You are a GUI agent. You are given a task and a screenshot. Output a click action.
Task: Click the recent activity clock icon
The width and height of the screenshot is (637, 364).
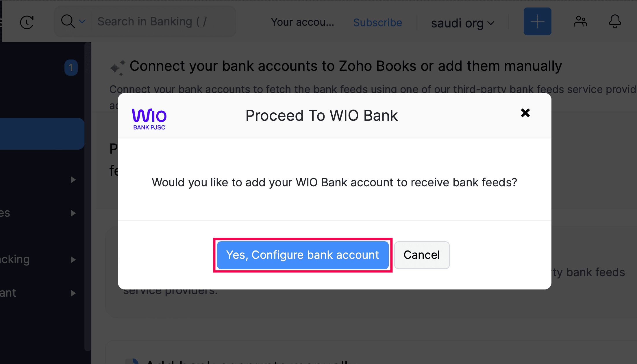point(27,22)
